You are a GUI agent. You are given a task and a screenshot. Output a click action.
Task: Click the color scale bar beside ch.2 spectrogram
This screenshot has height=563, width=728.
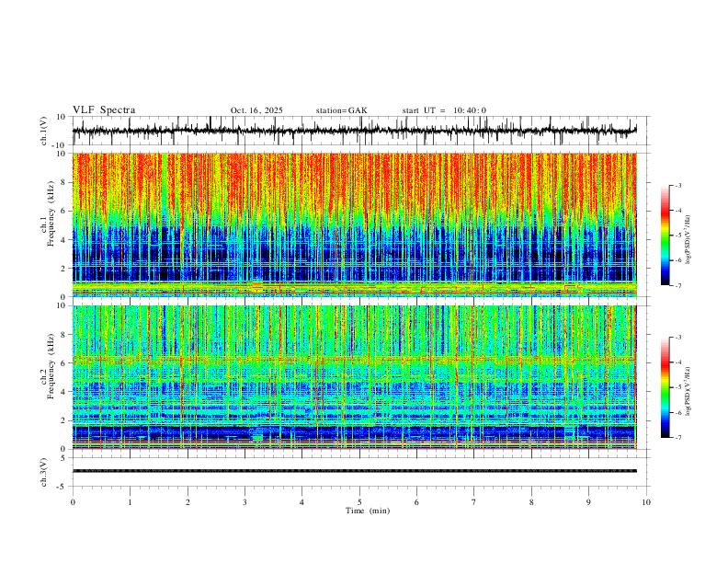pyautogui.click(x=665, y=387)
